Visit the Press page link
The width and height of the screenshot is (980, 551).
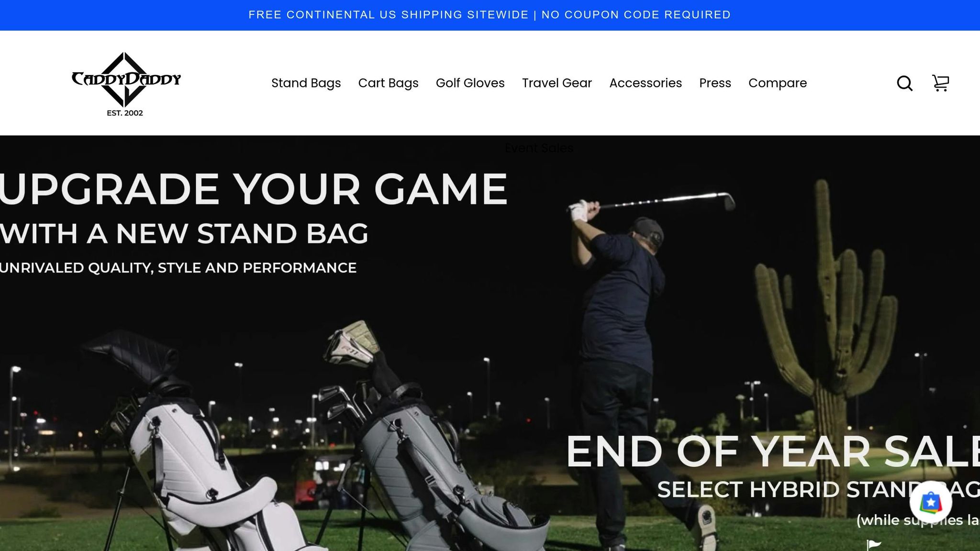click(715, 83)
